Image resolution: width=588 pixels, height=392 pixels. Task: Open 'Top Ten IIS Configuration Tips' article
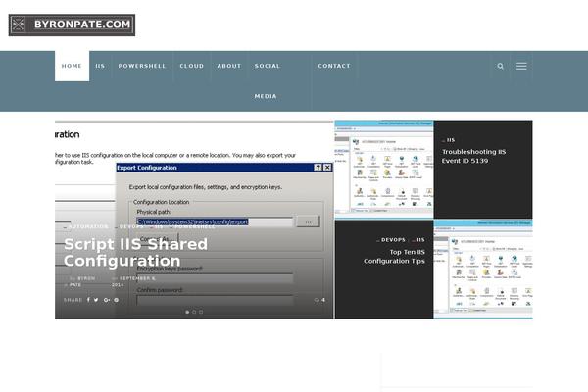pos(394,256)
